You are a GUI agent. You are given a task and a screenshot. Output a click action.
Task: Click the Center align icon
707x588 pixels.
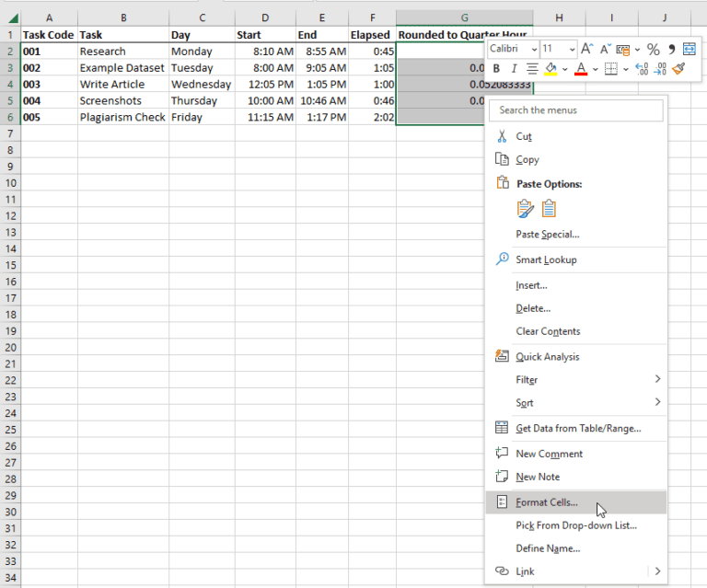coord(532,68)
